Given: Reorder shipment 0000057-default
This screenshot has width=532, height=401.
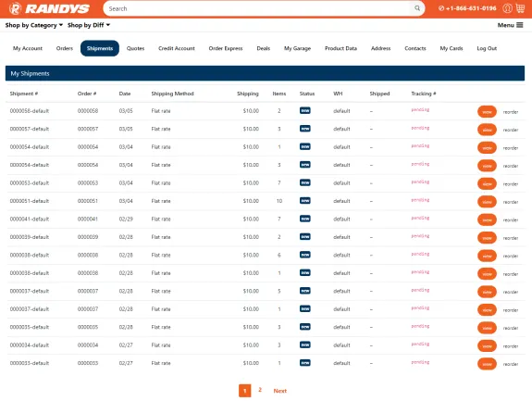Looking at the screenshot, I should 511,130.
